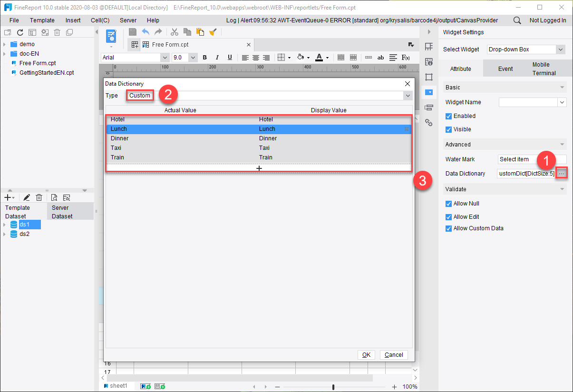Expand the demo folder

[x=4, y=44]
